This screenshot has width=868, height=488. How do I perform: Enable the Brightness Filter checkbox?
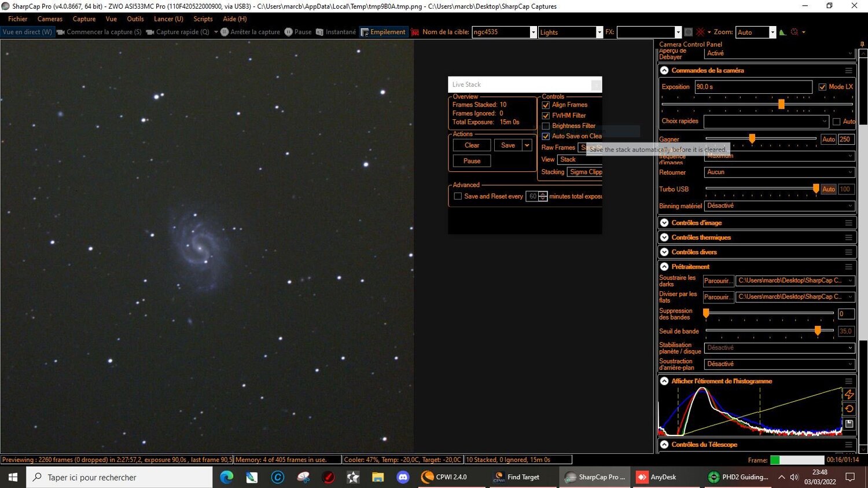(x=545, y=126)
